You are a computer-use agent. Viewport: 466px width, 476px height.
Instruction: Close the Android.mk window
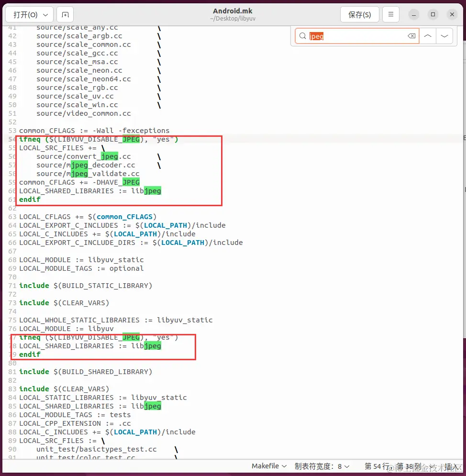(452, 14)
